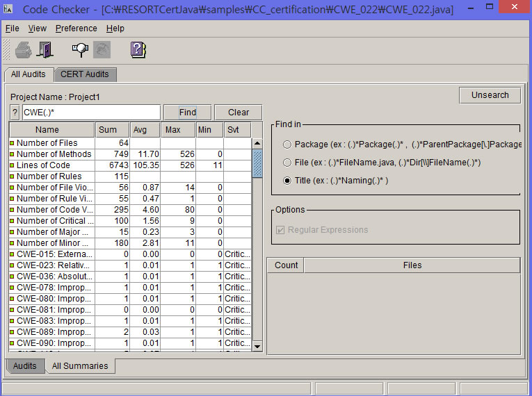Click the grayed-out globe toolbar icon
Viewport: 532px width, 396px height.
pos(102,50)
